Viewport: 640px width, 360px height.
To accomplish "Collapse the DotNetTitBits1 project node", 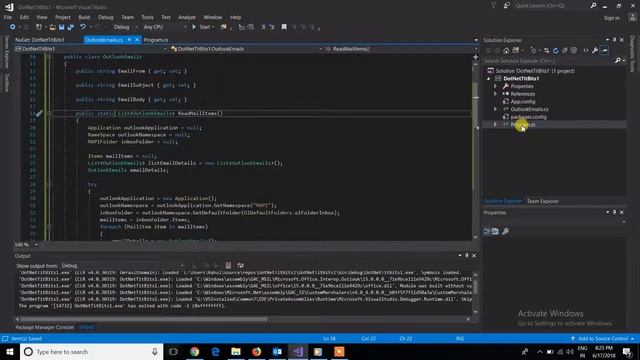I will [x=489, y=78].
